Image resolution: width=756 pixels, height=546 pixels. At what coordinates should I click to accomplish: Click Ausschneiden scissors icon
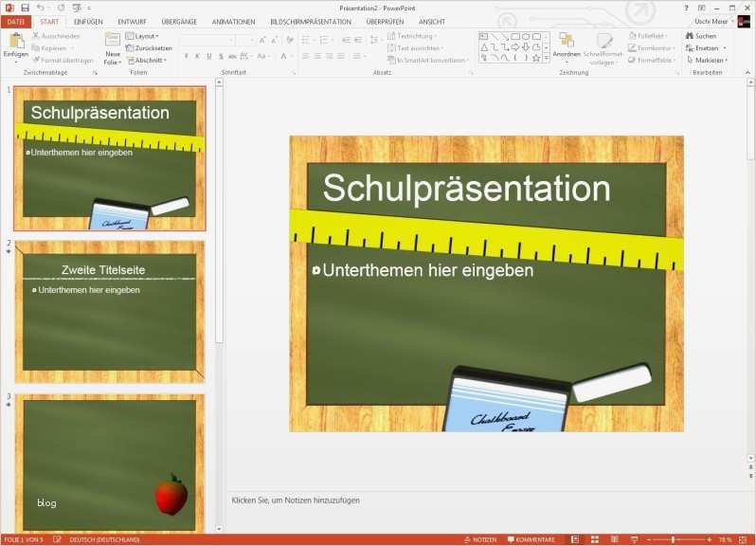pos(36,36)
